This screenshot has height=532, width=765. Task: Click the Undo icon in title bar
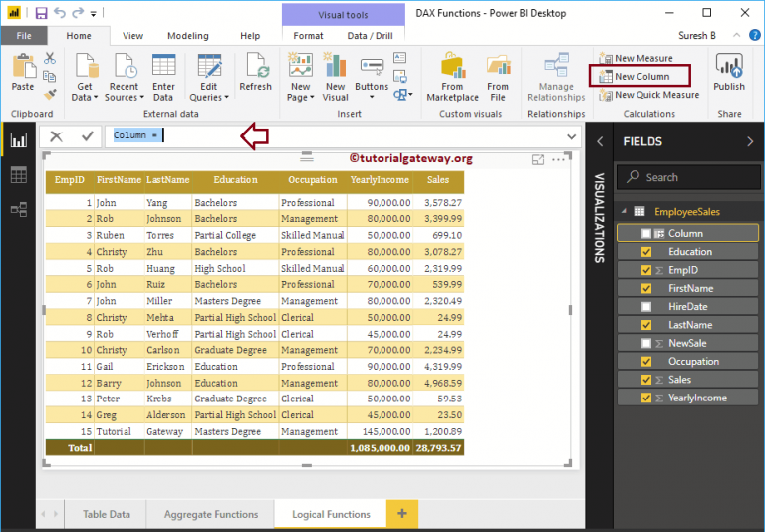point(60,13)
